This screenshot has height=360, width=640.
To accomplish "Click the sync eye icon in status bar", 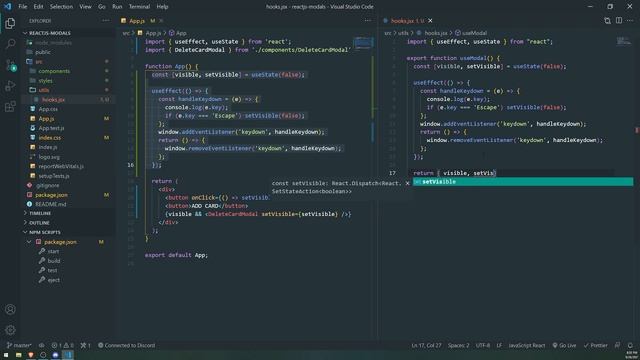I will pyautogui.click(x=41, y=345).
